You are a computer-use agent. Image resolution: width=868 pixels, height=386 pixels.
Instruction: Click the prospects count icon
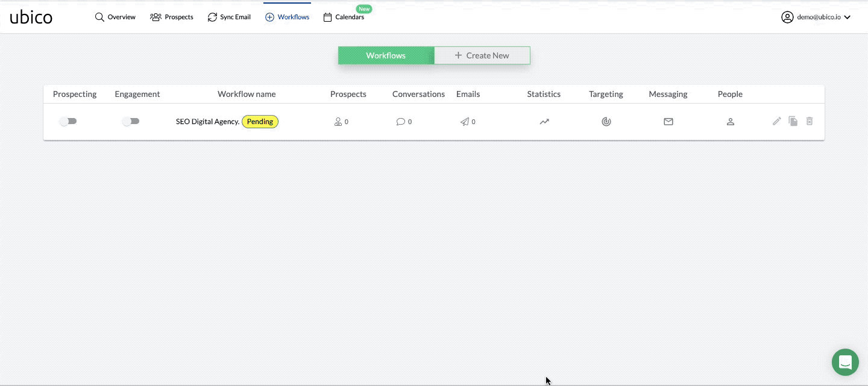point(338,122)
